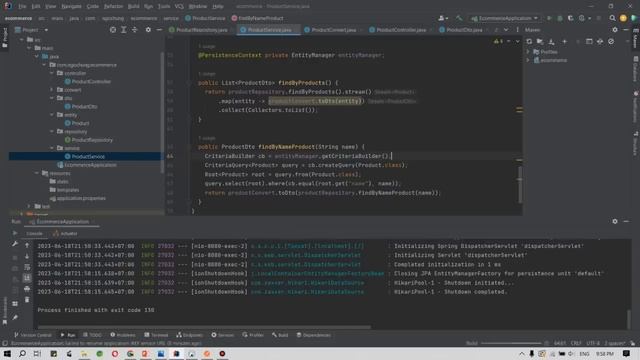640x360 pixels.
Task: Clear all console output trash icon
Action: (x=27, y=300)
